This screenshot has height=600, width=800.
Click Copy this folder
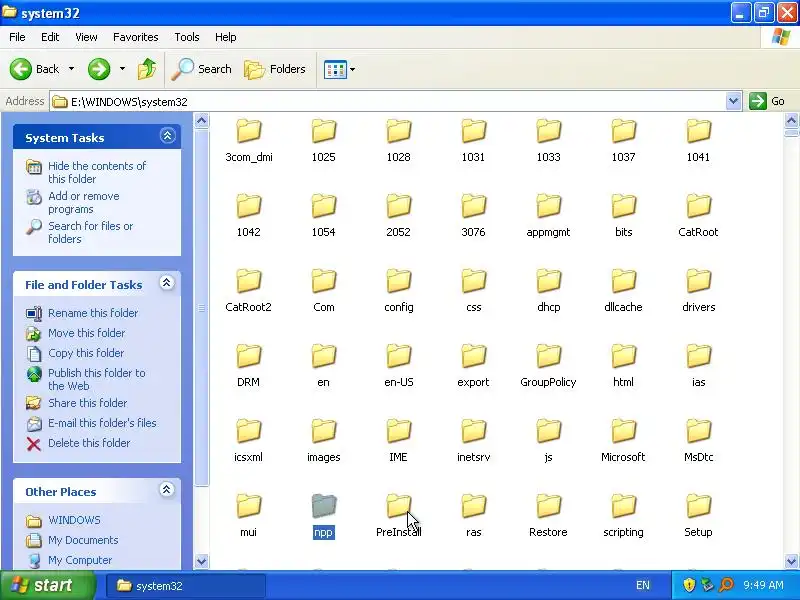(86, 353)
